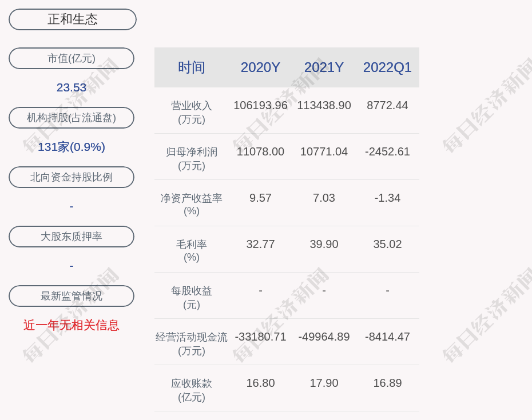Click the 时间 column header

click(192, 67)
